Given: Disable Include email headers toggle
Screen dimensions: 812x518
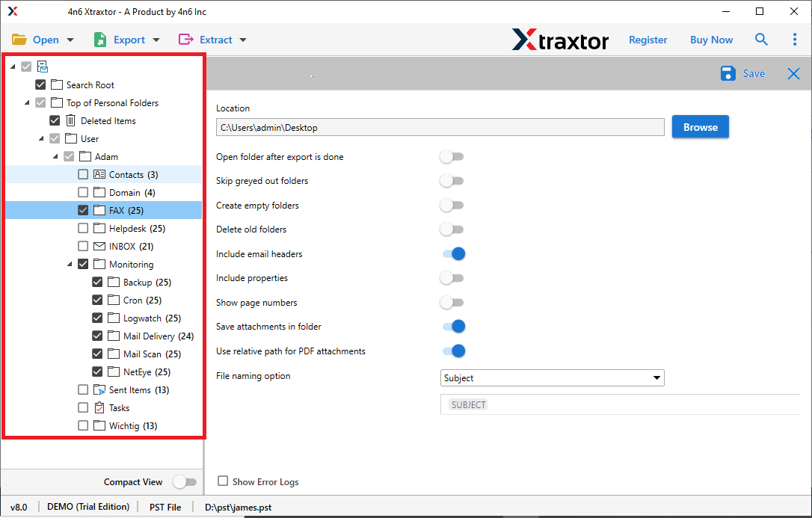Looking at the screenshot, I should (452, 253).
